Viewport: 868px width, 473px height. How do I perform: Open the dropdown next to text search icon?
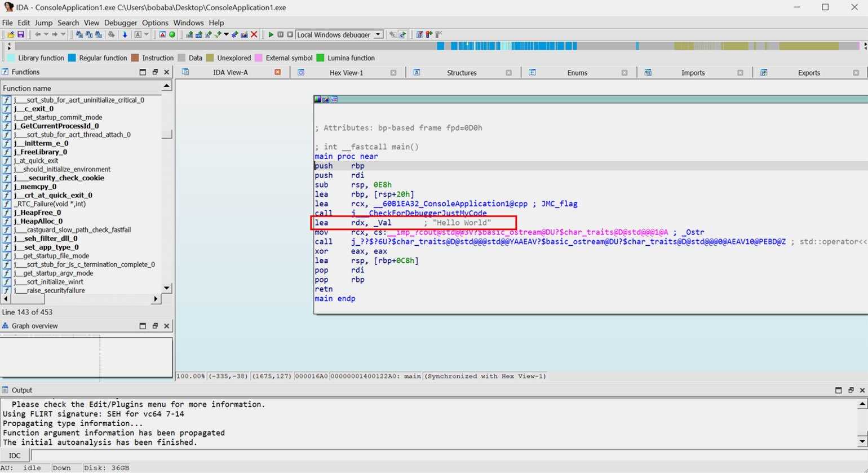coord(147,34)
